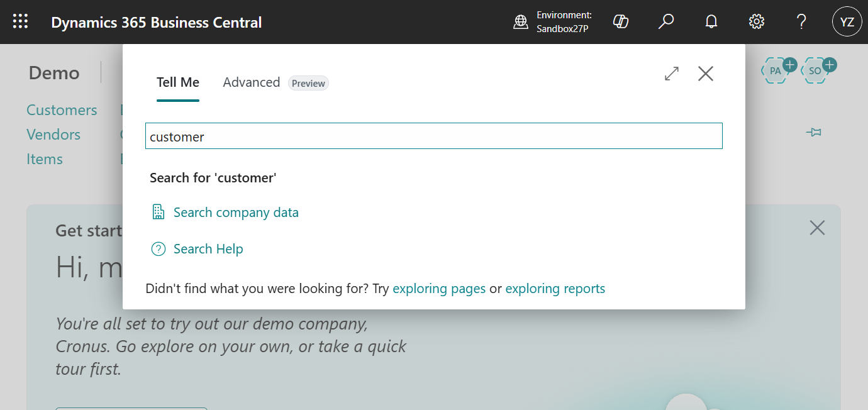Click the exploring reports link
This screenshot has width=868, height=410.
[x=555, y=288]
